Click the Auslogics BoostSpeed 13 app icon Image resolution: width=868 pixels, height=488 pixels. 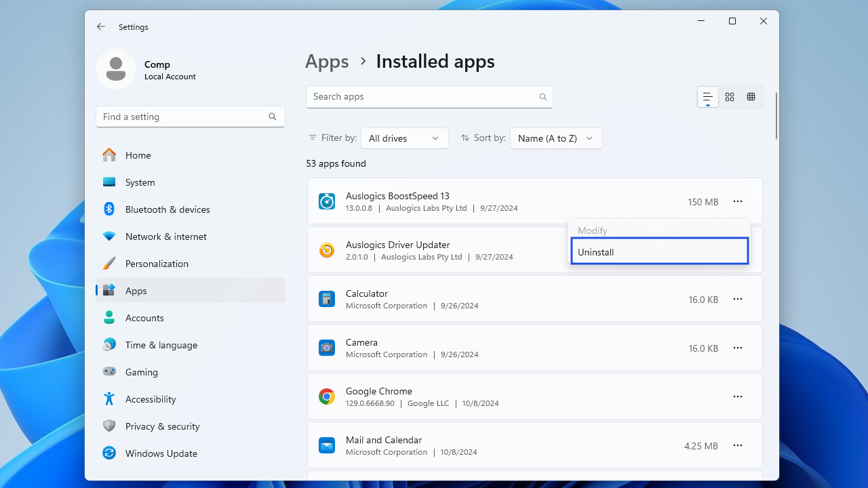pos(327,201)
